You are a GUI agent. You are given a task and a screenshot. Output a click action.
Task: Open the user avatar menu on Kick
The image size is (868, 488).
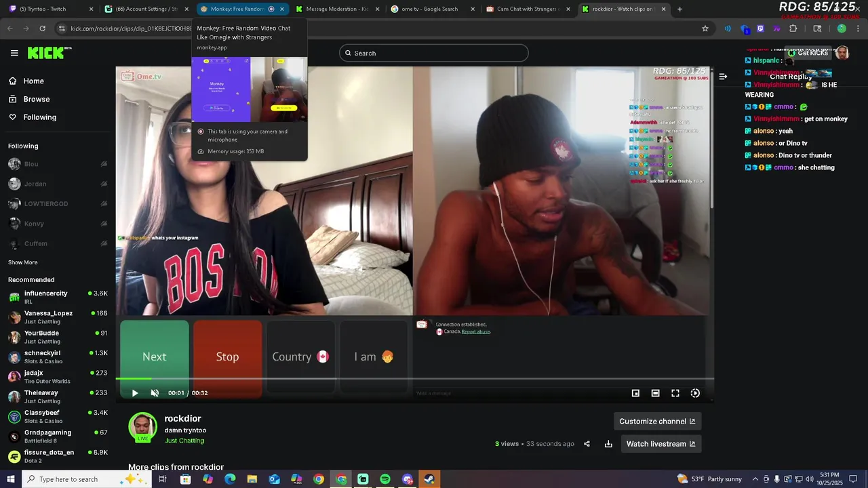click(842, 53)
